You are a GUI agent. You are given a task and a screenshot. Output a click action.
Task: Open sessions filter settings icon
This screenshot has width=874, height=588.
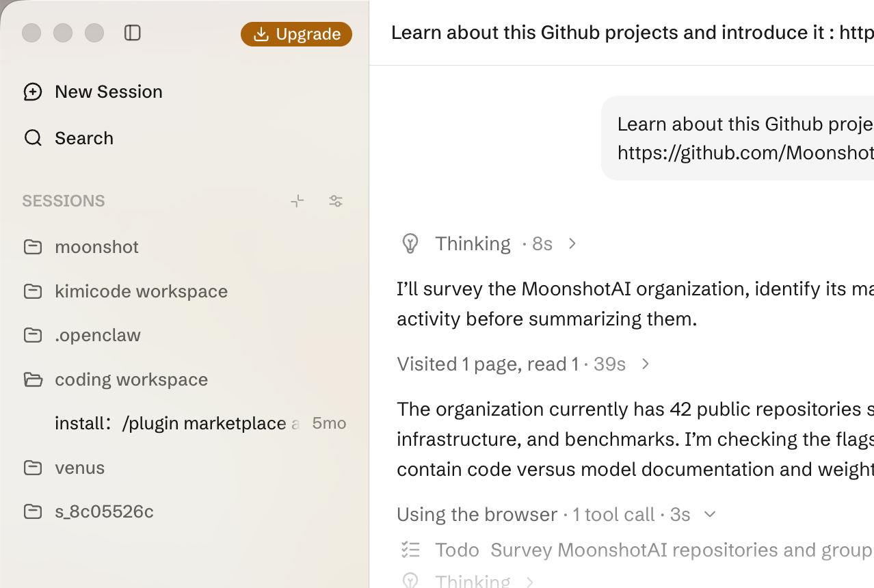coord(336,201)
